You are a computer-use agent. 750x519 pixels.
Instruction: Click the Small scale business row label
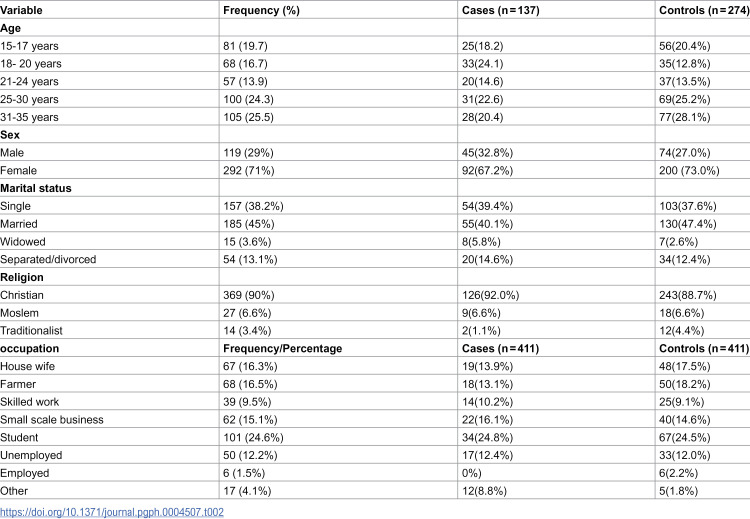(x=52, y=420)
